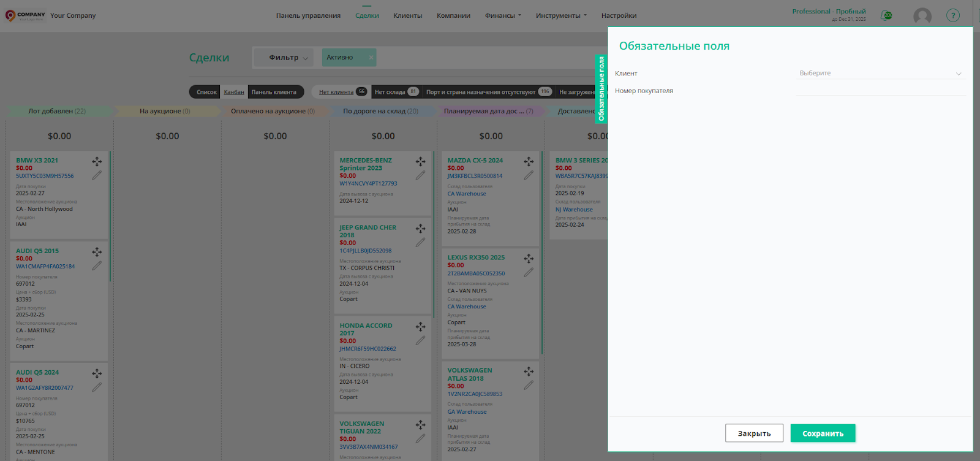Filter deals by Нет склада
The height and width of the screenshot is (461, 980).
coord(396,92)
